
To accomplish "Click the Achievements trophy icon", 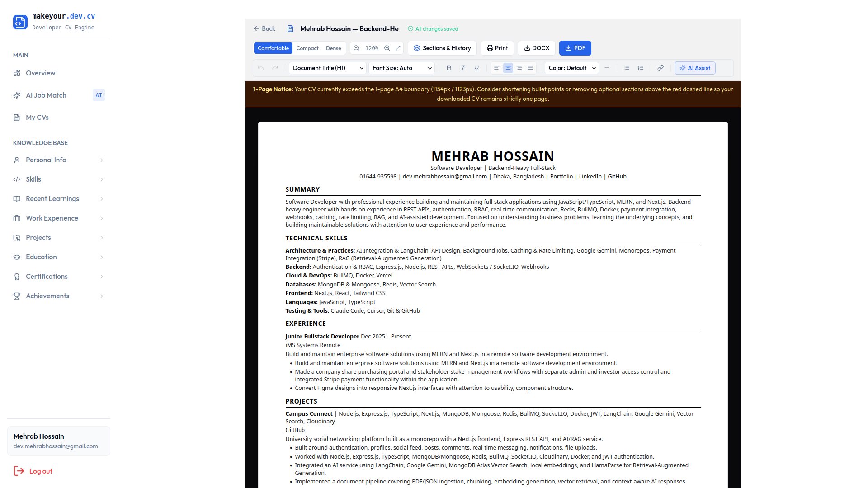I will pyautogui.click(x=17, y=296).
